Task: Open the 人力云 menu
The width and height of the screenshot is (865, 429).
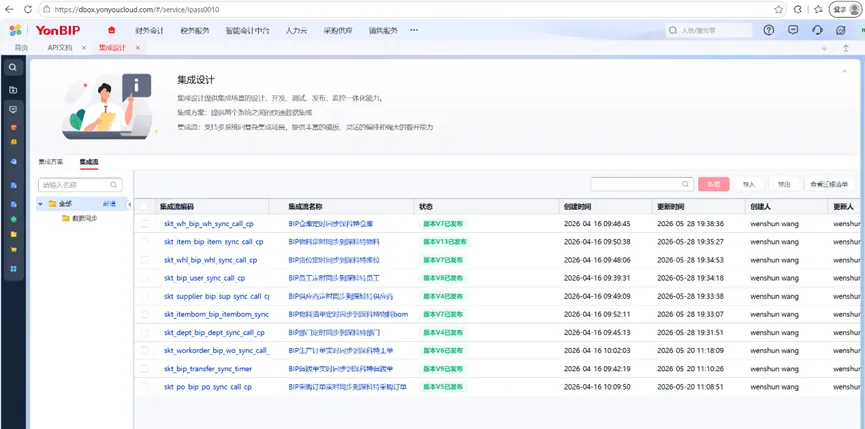Action: 296,31
